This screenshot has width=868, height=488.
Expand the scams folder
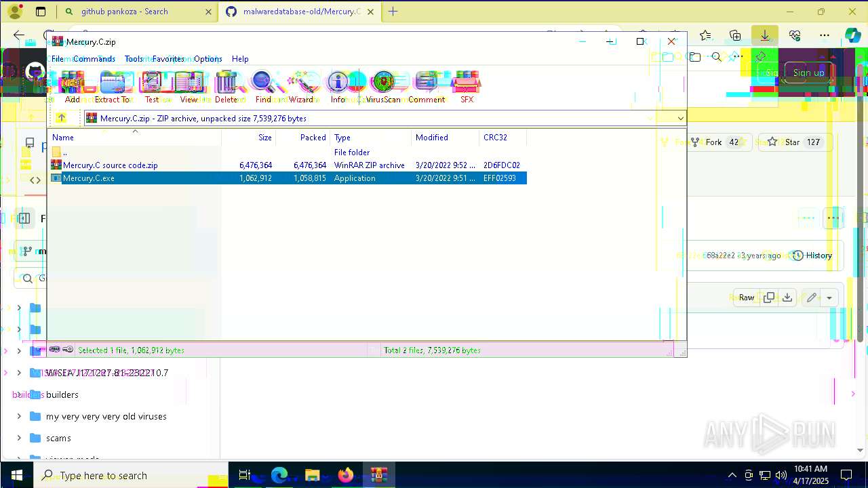tap(19, 438)
